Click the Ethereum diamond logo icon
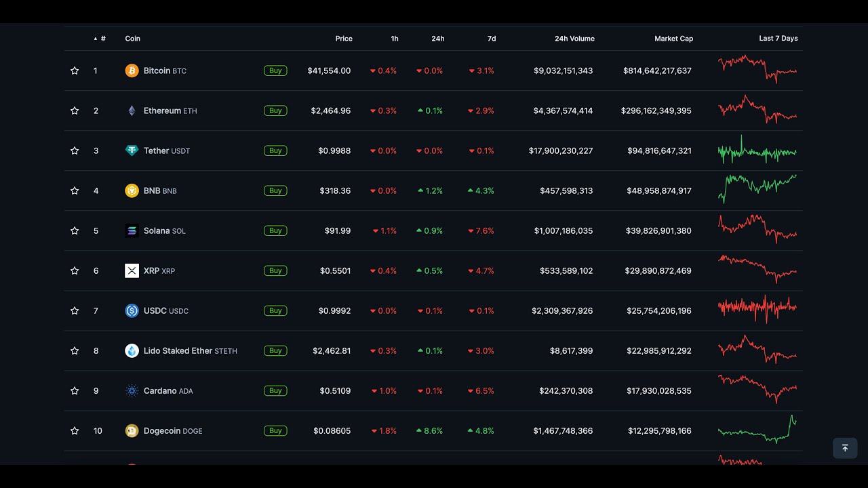The image size is (868, 488). pyautogui.click(x=132, y=110)
